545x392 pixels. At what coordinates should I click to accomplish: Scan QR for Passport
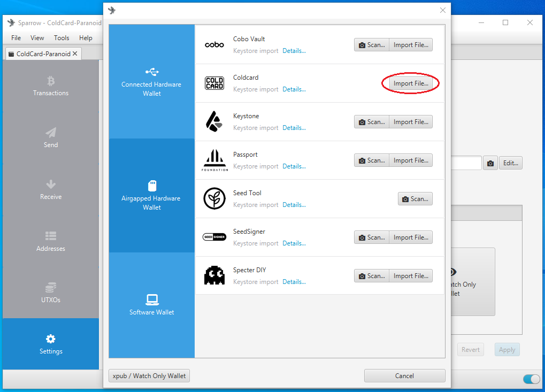pyautogui.click(x=372, y=160)
